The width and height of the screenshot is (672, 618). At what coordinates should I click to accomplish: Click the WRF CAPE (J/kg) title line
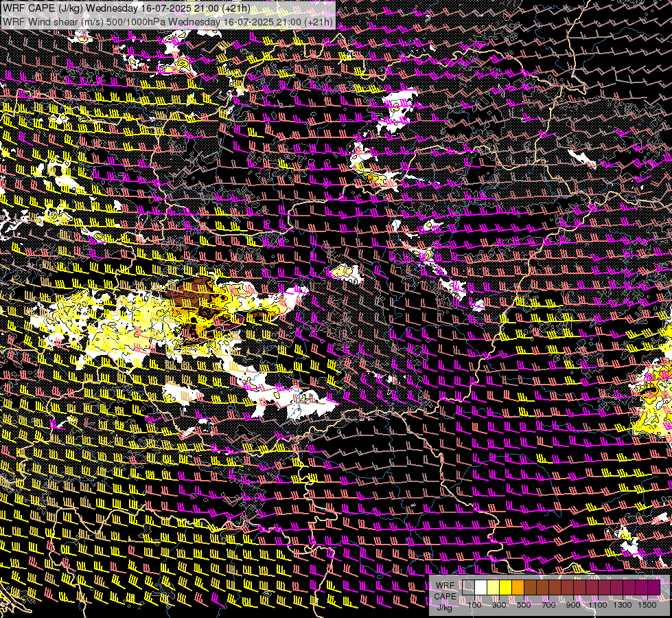126,8
